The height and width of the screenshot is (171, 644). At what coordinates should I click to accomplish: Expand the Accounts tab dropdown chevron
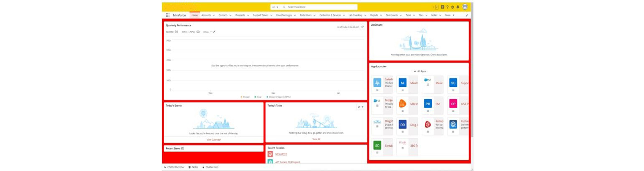click(214, 15)
